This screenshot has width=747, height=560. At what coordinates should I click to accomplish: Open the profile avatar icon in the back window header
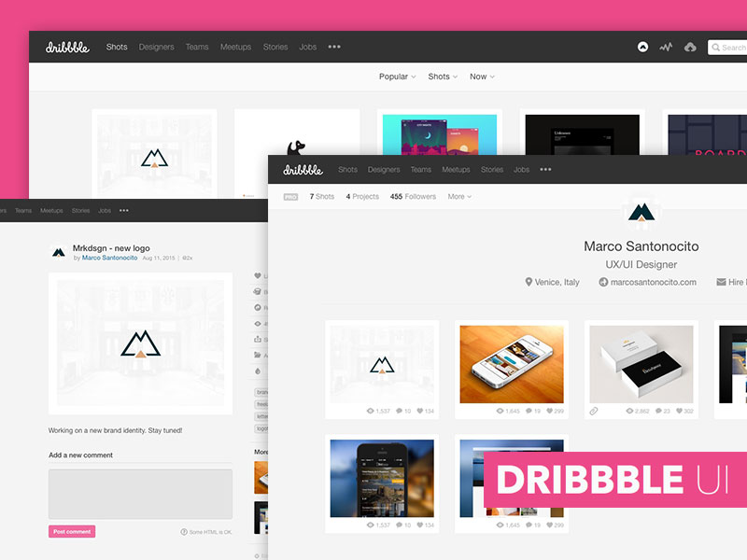(x=642, y=47)
